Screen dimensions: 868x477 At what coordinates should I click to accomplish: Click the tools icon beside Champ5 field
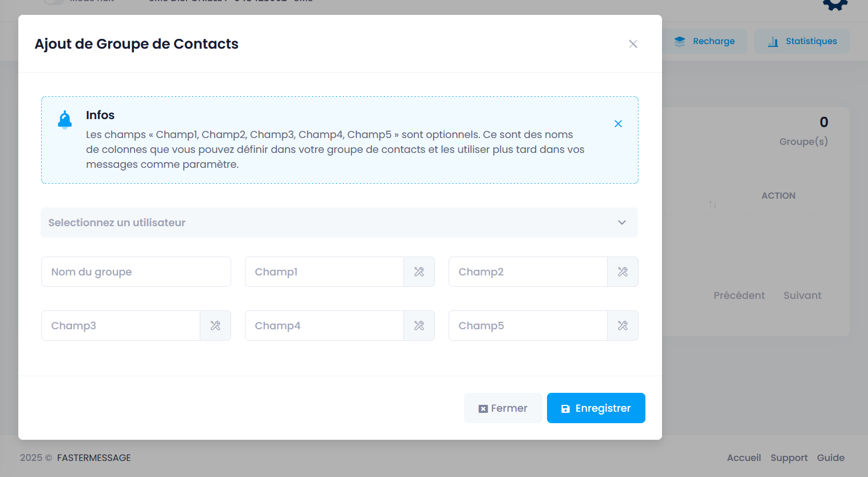(x=623, y=326)
